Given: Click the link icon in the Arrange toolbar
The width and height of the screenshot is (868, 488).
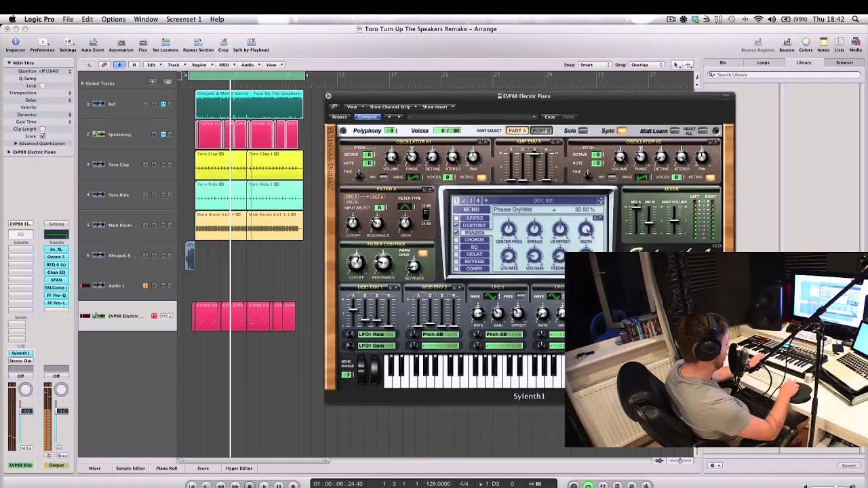Looking at the screenshot, I should pyautogui.click(x=104, y=64).
